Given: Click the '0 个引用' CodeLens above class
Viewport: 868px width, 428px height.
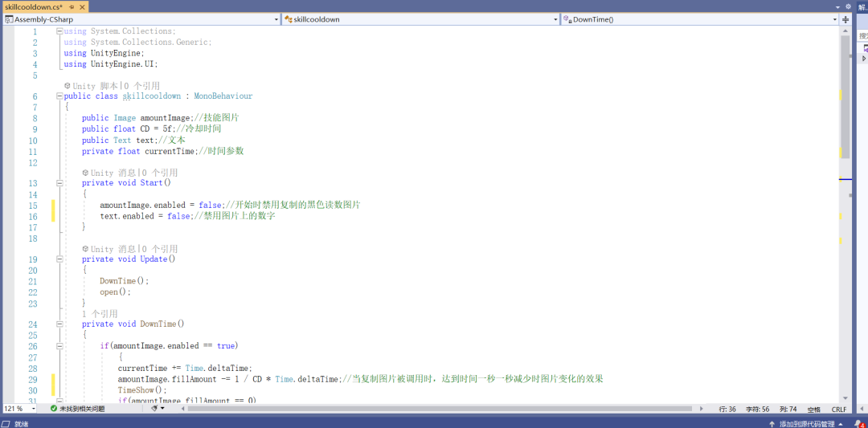Looking at the screenshot, I should 141,86.
